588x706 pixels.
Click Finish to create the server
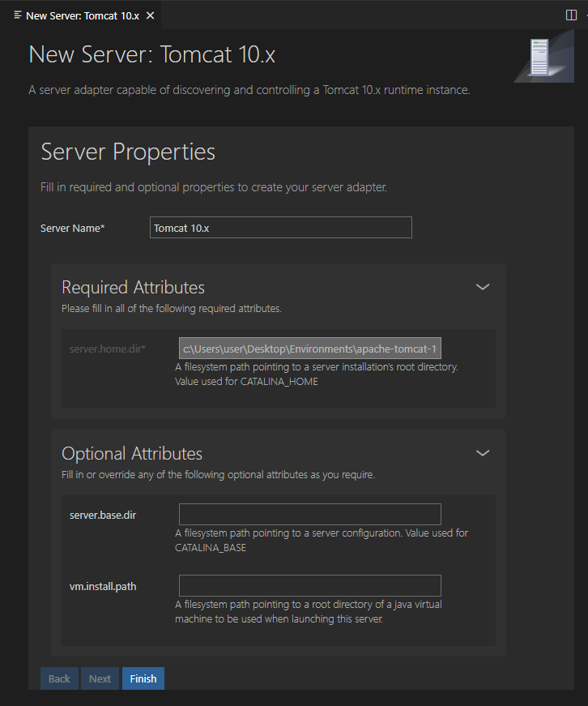[143, 678]
